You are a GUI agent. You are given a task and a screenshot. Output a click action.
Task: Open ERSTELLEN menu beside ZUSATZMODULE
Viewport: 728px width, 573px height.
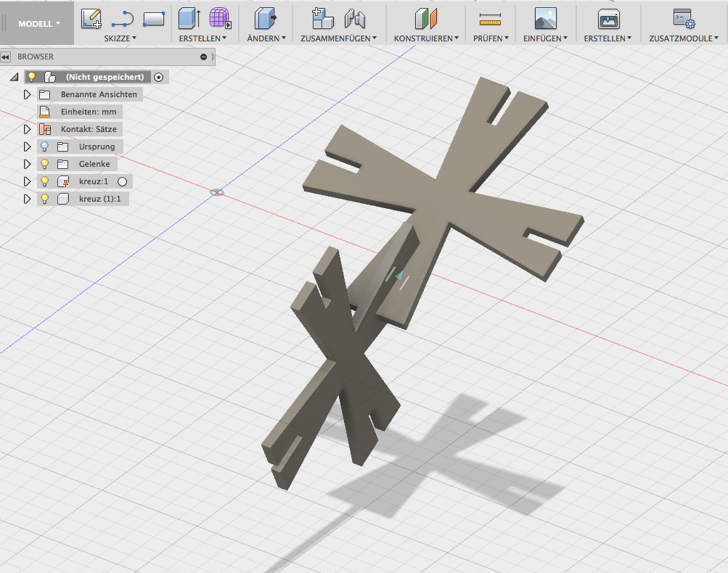608,38
